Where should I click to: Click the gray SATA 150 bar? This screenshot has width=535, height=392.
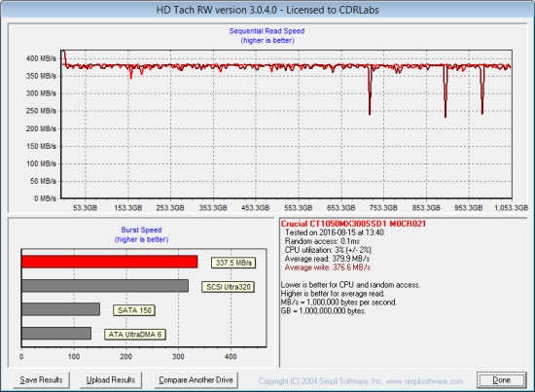click(x=60, y=309)
